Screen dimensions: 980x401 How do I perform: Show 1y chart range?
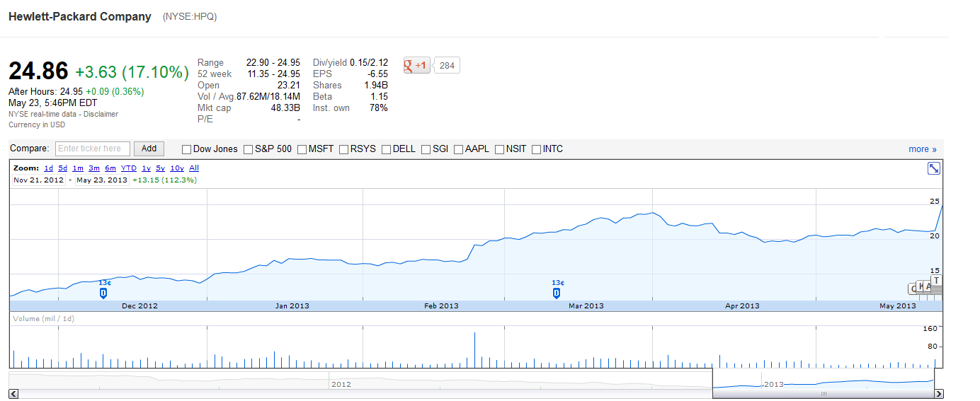coord(146,168)
